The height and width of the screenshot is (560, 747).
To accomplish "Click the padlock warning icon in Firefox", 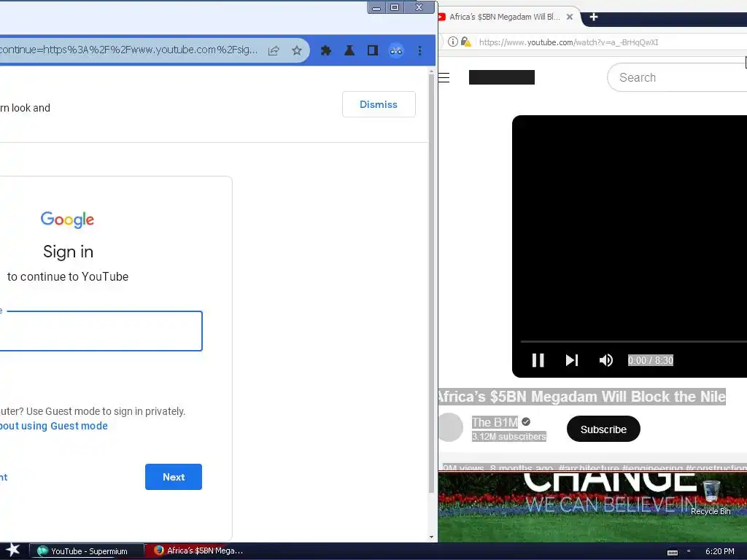I will pyautogui.click(x=466, y=42).
